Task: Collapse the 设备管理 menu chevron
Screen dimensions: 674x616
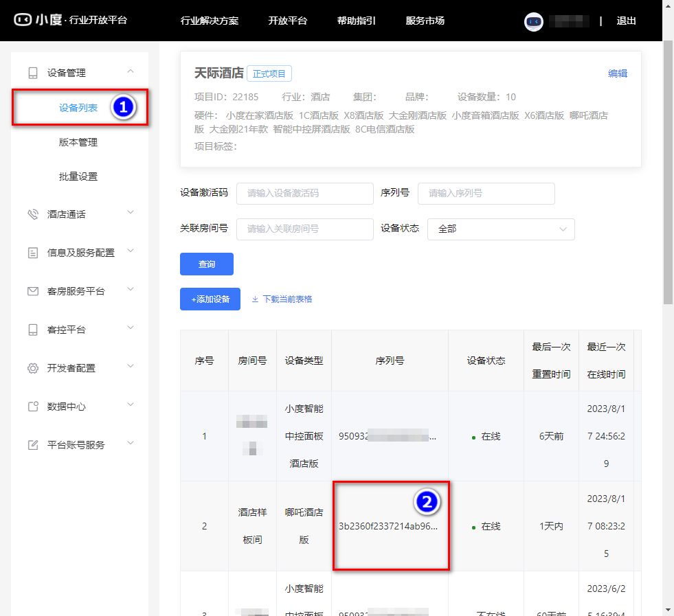Action: (131, 71)
